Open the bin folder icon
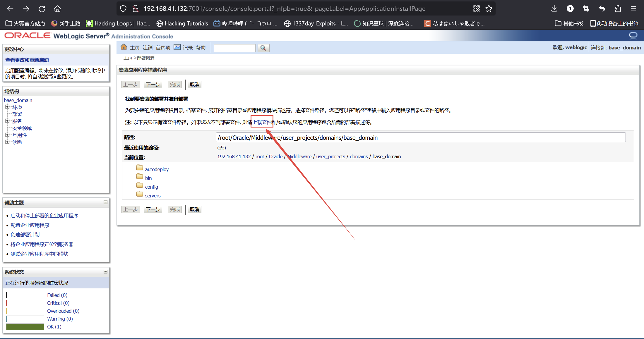 click(140, 177)
